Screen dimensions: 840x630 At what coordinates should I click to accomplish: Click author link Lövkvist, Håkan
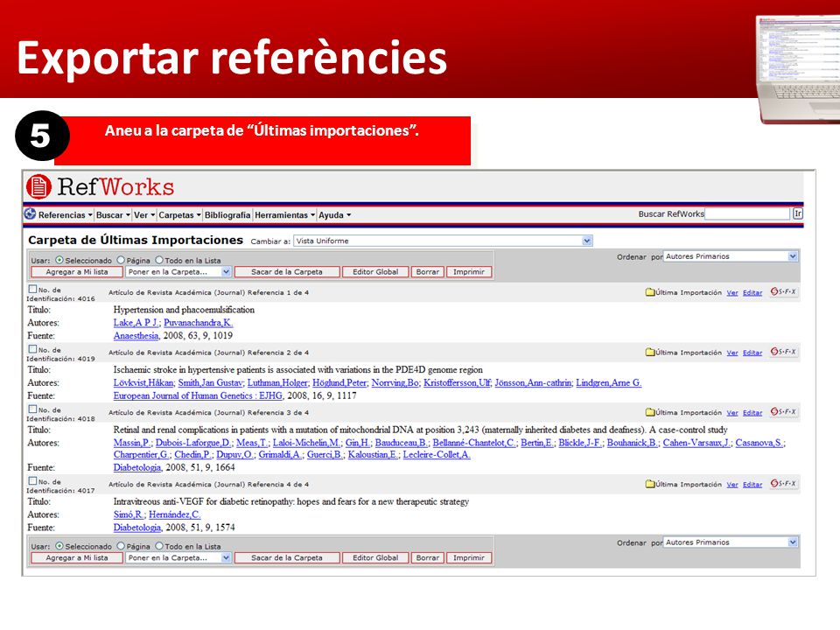point(143,382)
